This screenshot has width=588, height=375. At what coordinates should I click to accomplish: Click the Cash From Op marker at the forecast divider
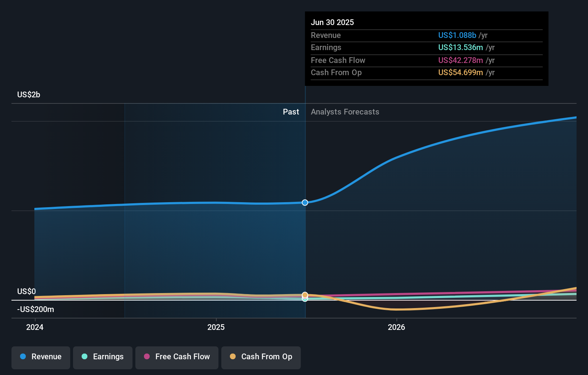[x=305, y=294]
